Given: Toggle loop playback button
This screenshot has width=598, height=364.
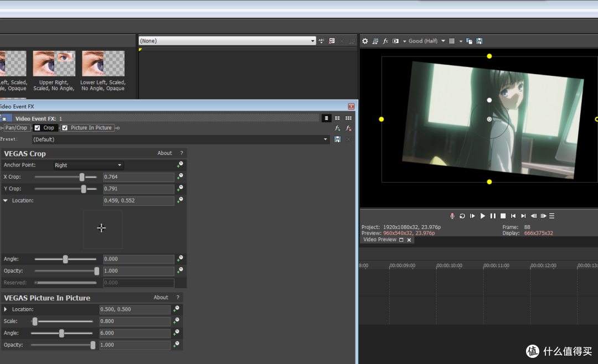Looking at the screenshot, I should [462, 216].
